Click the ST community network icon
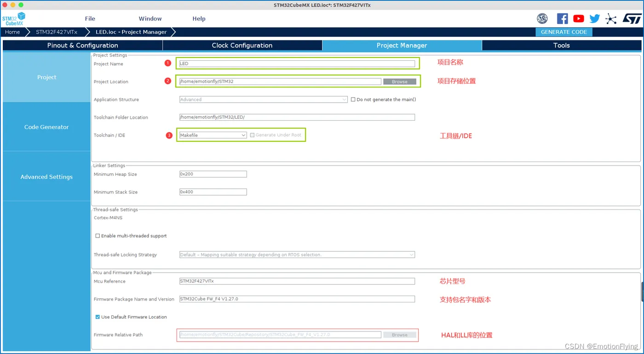 pos(611,18)
